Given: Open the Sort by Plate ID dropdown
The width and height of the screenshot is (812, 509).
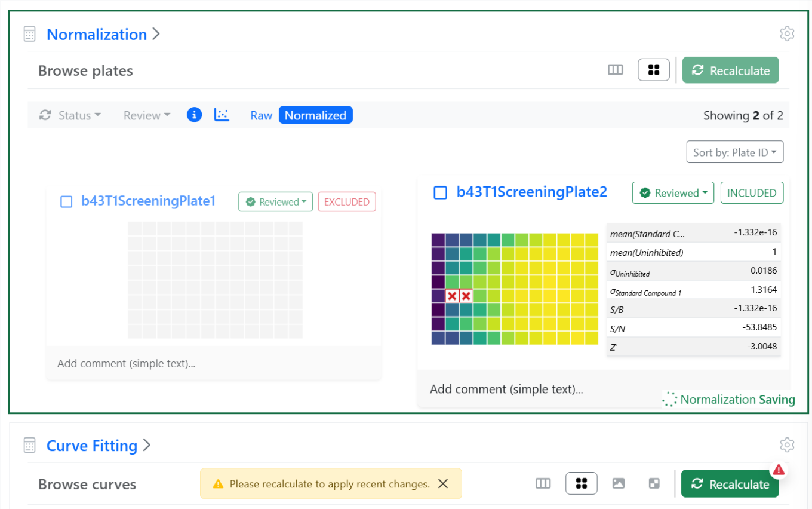Looking at the screenshot, I should click(734, 152).
